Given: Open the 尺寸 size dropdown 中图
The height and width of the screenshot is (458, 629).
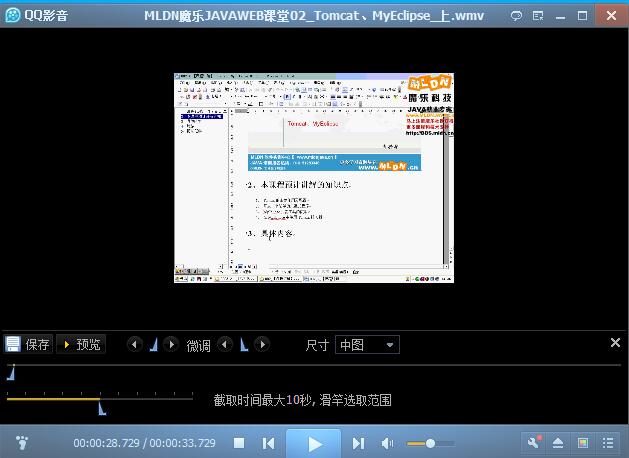Looking at the screenshot, I should tap(367, 345).
